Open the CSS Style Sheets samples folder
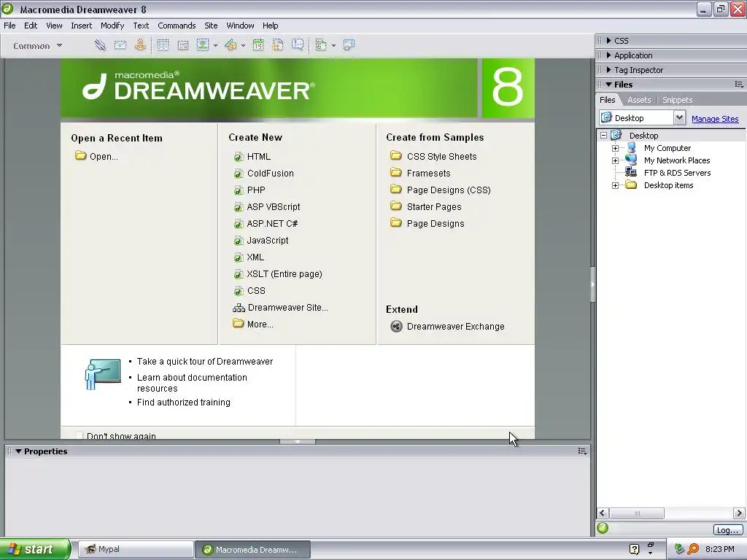The height and width of the screenshot is (560, 747). (433, 156)
